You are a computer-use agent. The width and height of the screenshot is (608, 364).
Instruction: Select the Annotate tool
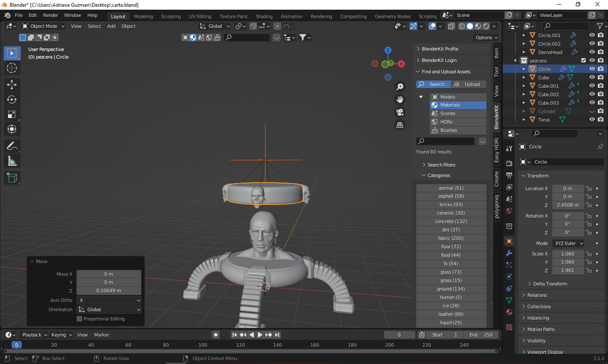pos(12,146)
